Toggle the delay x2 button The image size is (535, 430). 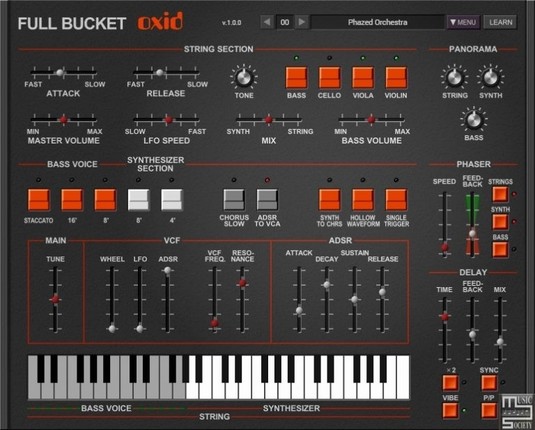pyautogui.click(x=450, y=383)
